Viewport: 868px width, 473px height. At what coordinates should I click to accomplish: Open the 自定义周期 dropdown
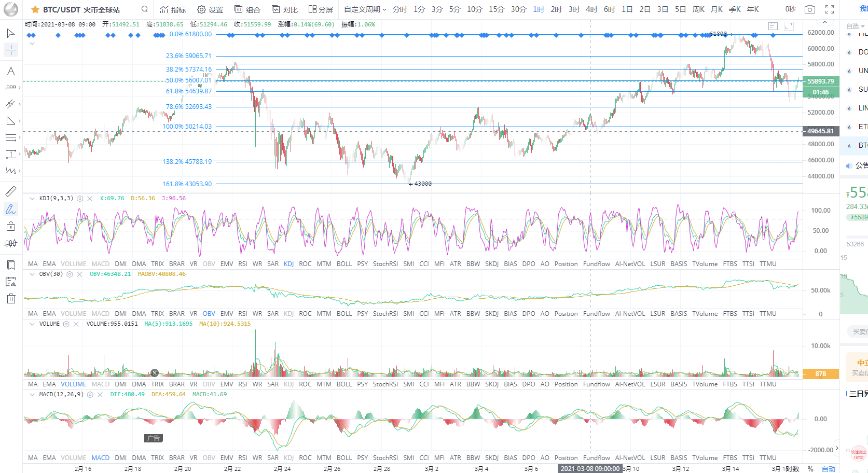coord(365,9)
